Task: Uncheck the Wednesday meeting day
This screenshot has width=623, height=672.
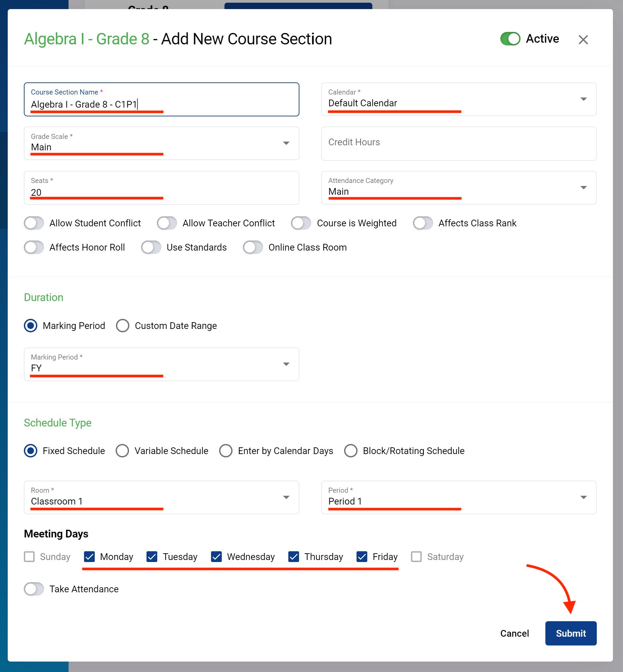Action: tap(216, 557)
